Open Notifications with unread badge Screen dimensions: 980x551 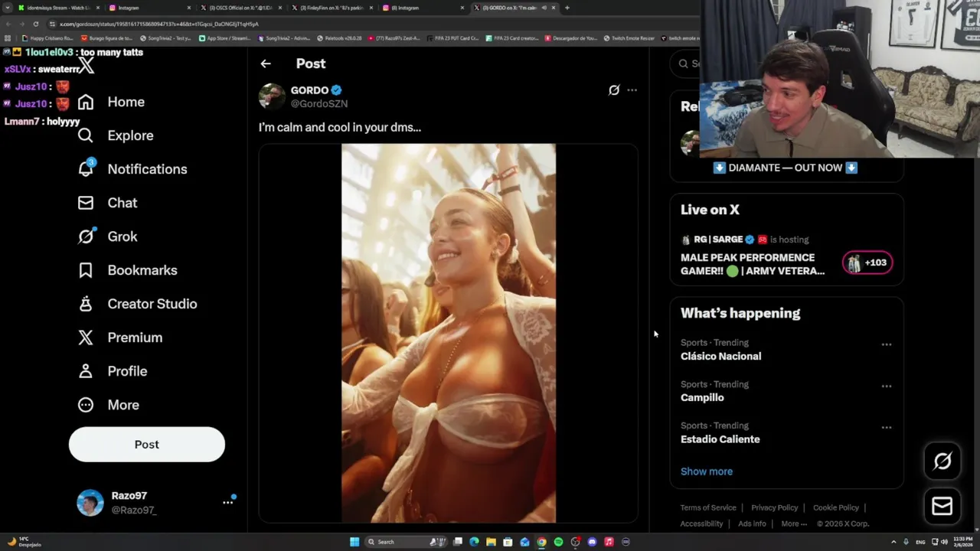click(x=132, y=169)
